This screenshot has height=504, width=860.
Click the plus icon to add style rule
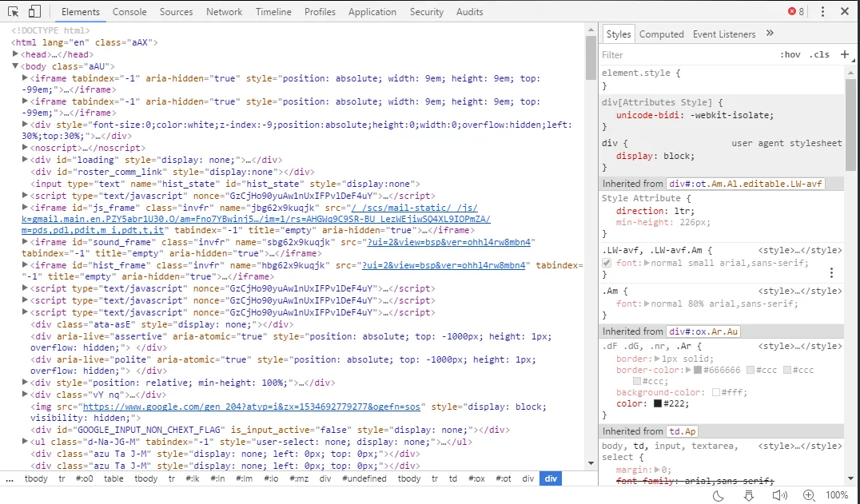(x=844, y=54)
